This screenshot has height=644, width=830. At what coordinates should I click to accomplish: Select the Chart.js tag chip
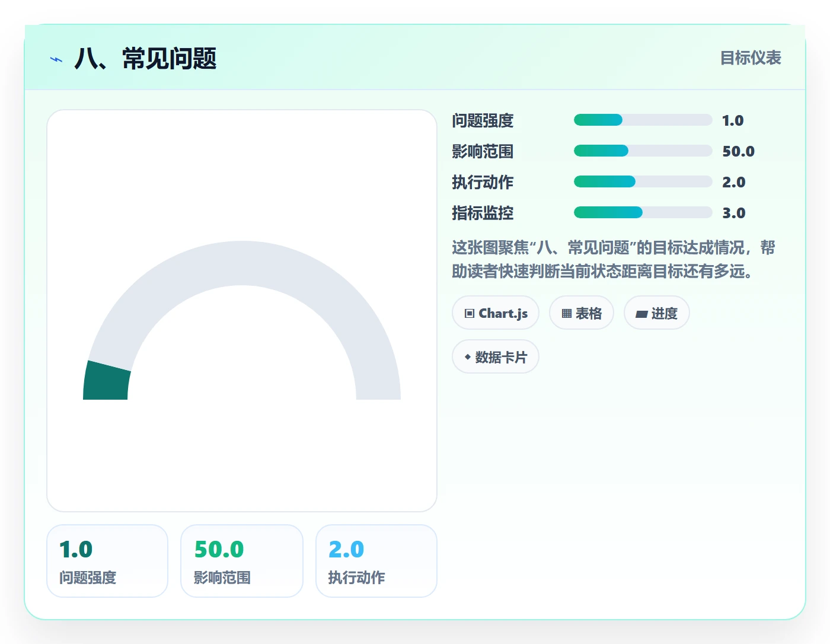pyautogui.click(x=496, y=313)
